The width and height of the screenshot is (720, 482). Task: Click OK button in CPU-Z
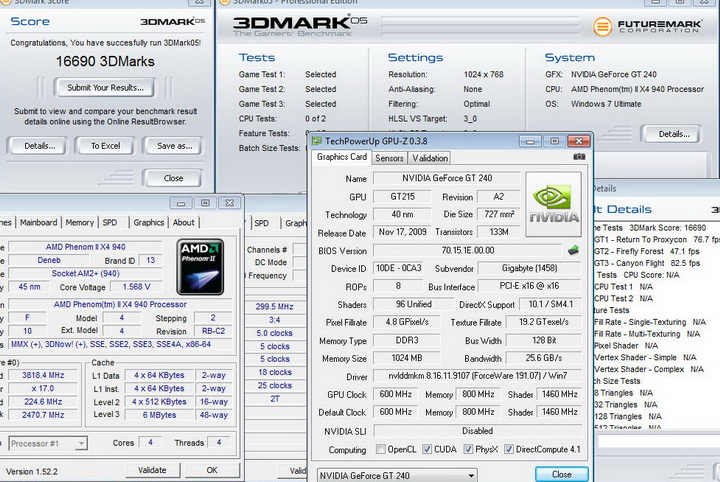tap(212, 470)
